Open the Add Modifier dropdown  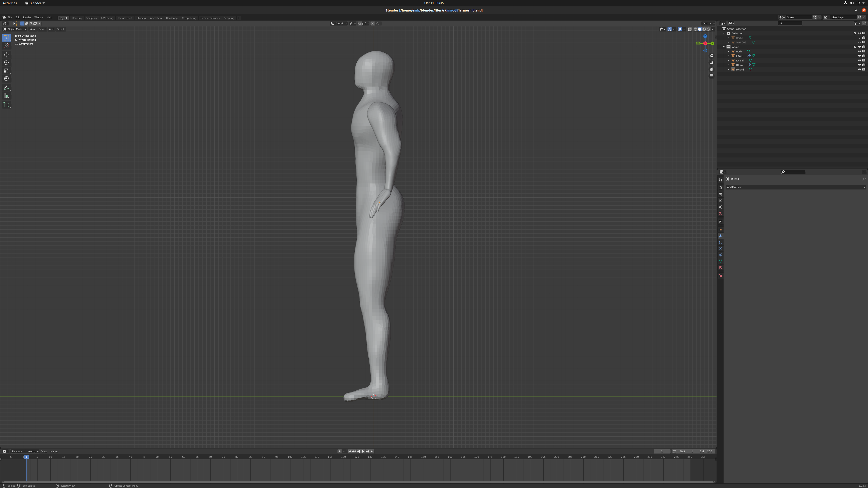tap(796, 187)
